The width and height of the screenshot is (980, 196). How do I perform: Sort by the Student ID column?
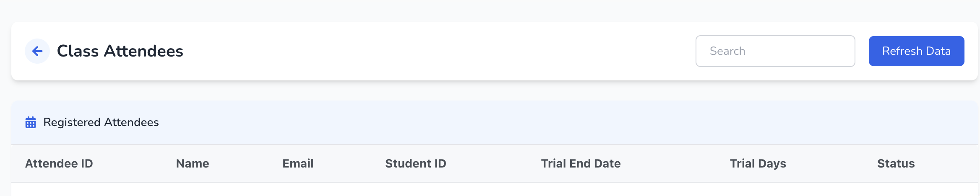(x=415, y=163)
